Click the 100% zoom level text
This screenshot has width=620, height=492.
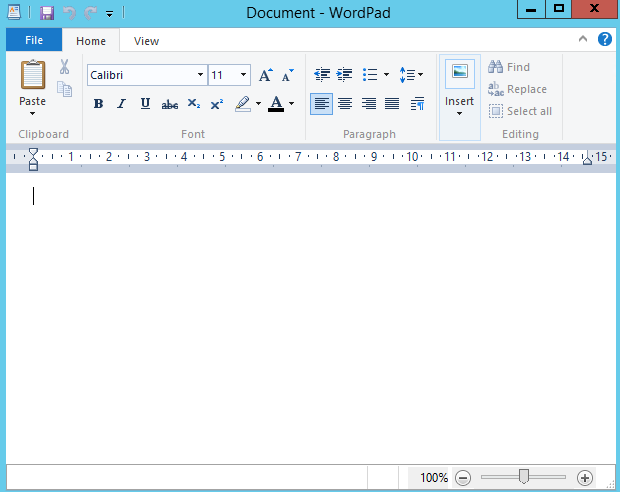[434, 478]
